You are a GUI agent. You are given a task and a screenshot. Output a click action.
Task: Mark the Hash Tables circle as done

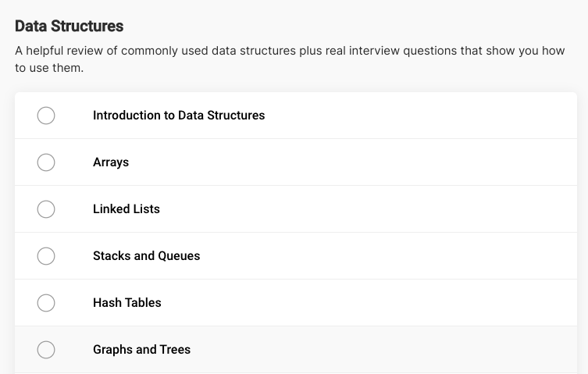click(x=46, y=303)
